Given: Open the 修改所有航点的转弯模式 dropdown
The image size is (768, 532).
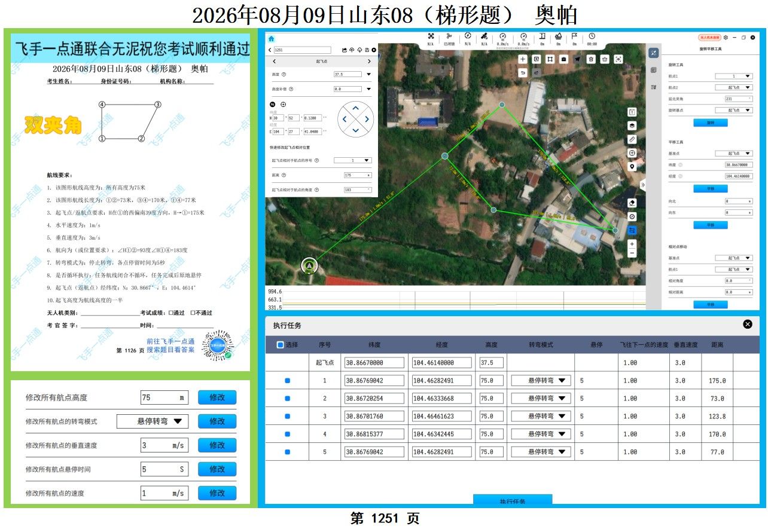Looking at the screenshot, I should point(153,421).
